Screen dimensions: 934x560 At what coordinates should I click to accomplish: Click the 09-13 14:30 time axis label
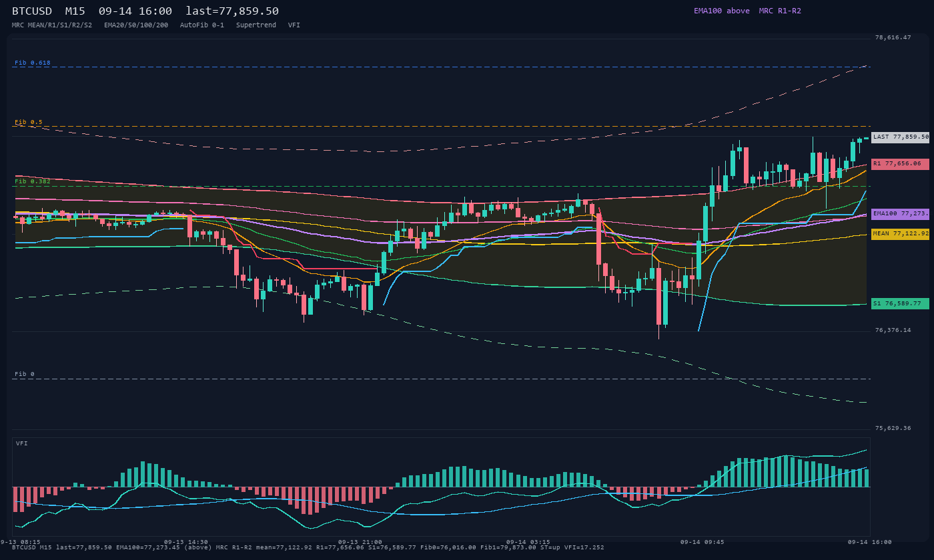[x=186, y=542]
